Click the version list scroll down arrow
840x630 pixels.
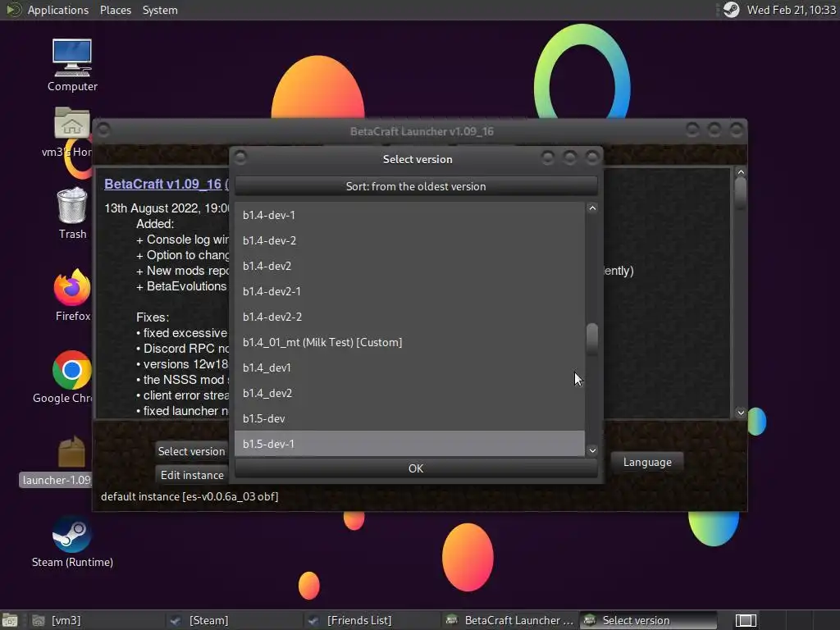pos(592,450)
